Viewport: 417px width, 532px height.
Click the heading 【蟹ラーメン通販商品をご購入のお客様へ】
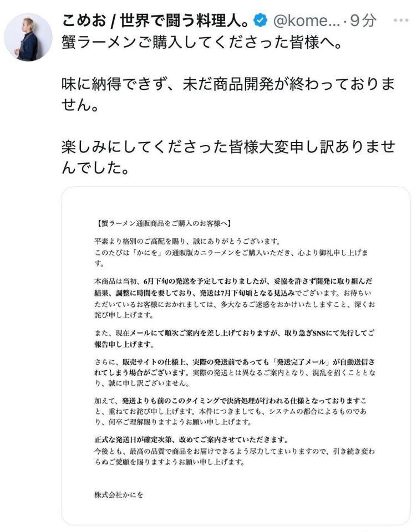click(x=160, y=224)
